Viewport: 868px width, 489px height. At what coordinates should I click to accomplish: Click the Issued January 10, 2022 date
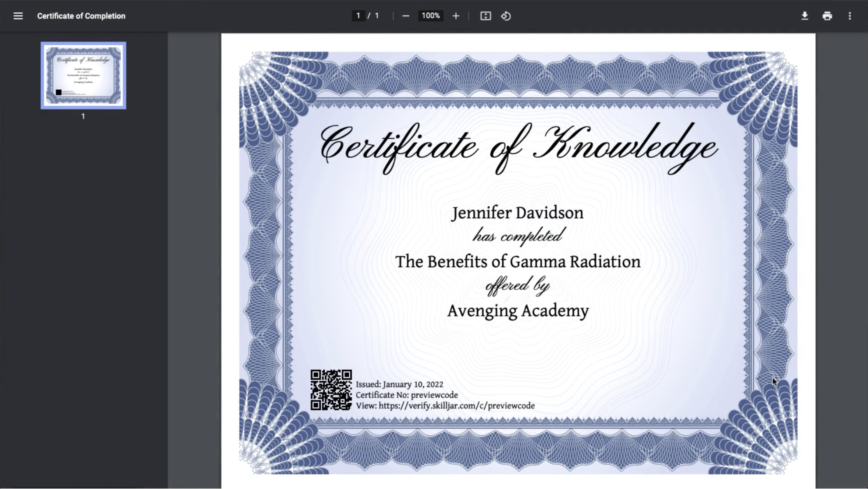tap(399, 385)
